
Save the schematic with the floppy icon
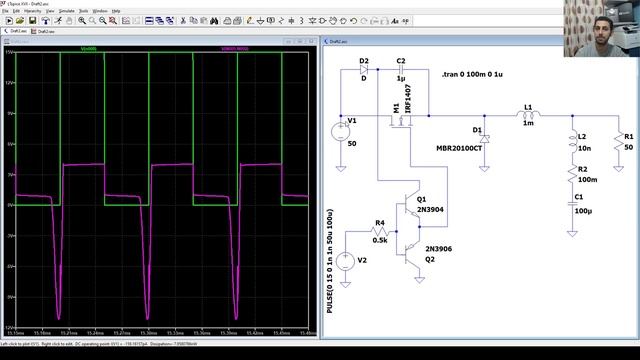[32, 20]
